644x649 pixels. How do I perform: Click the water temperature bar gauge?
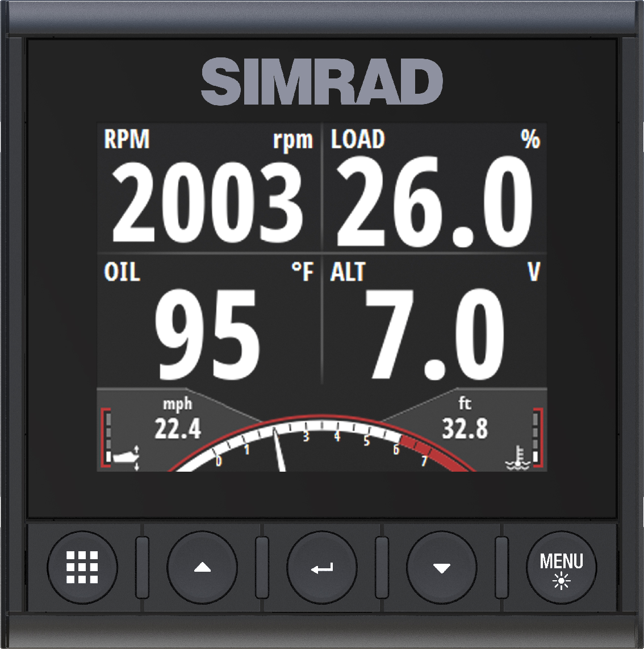click(537, 438)
